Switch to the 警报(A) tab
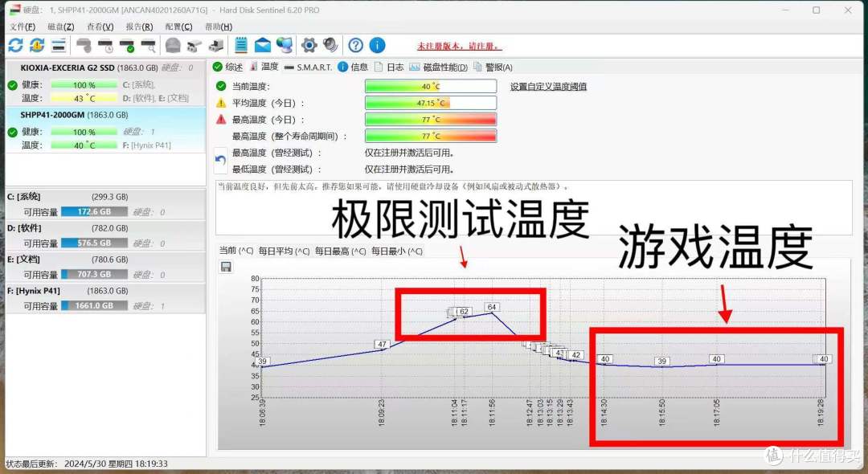This screenshot has height=474, width=868. pyautogui.click(x=493, y=67)
